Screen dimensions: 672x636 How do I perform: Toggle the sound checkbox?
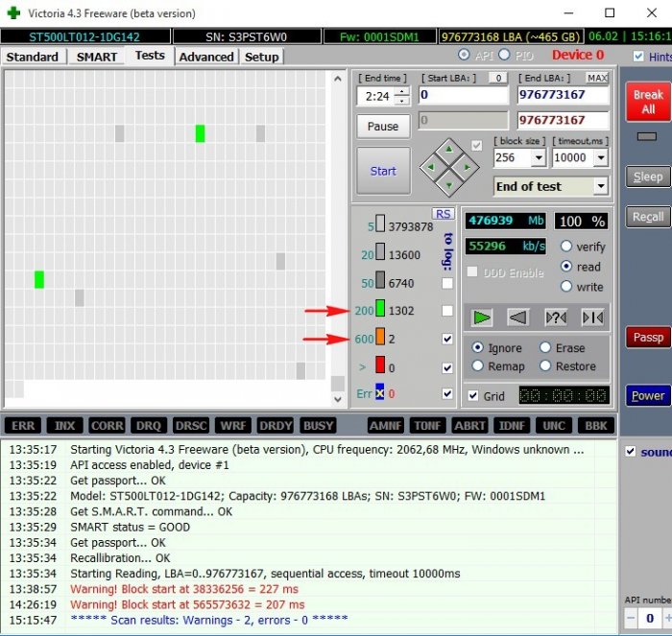click(x=631, y=452)
